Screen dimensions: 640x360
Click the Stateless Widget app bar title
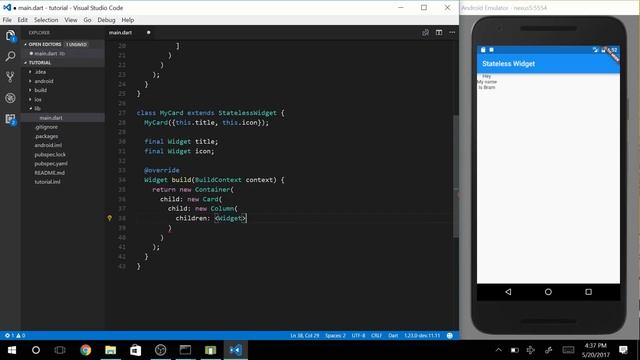509,64
